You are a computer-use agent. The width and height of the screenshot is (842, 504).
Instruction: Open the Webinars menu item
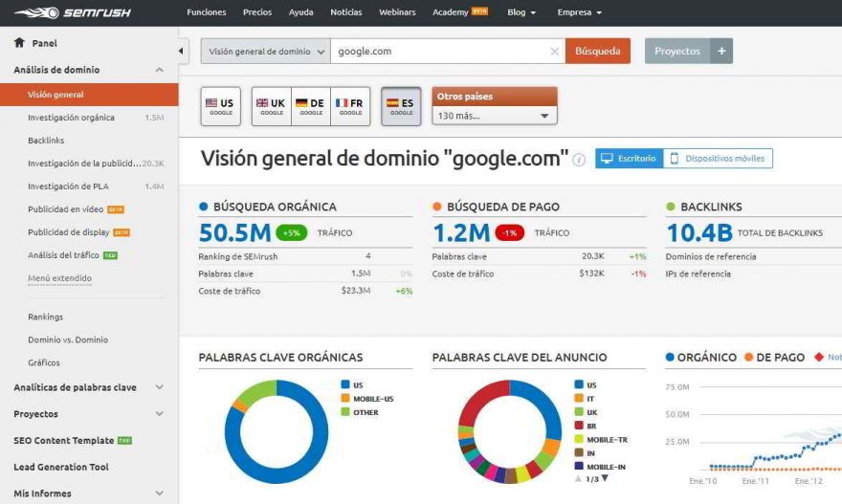397,12
